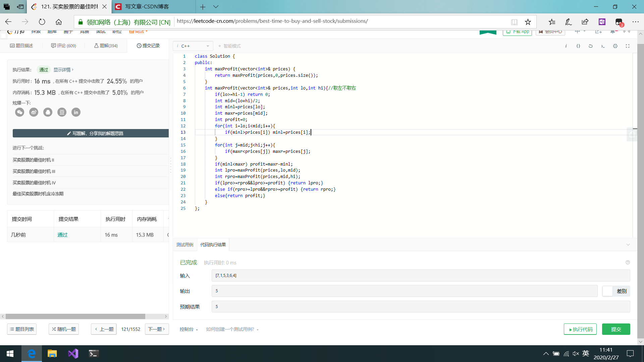Switch to 写文章-CSDN博客 browser tab
This screenshot has width=644, height=362.
click(x=154, y=7)
